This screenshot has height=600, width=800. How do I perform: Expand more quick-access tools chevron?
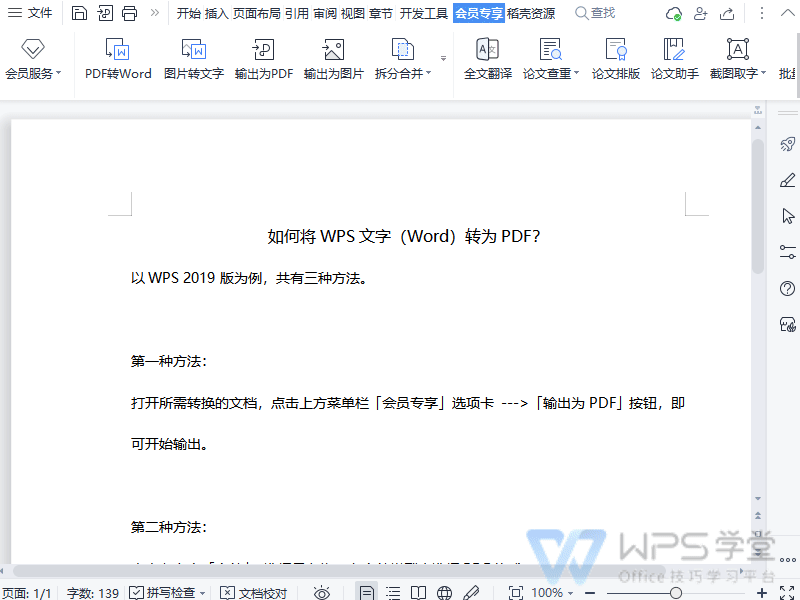[155, 13]
